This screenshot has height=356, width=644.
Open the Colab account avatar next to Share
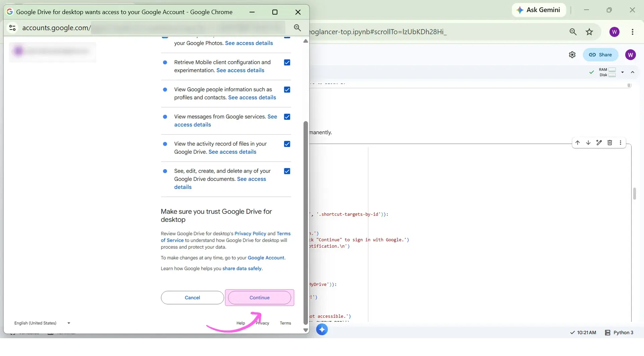(x=631, y=55)
